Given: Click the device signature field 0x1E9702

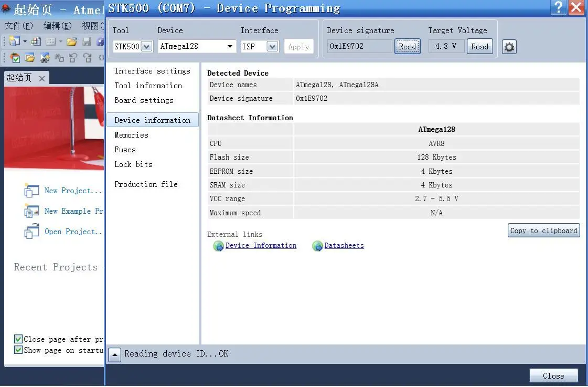Looking at the screenshot, I should click(360, 46).
